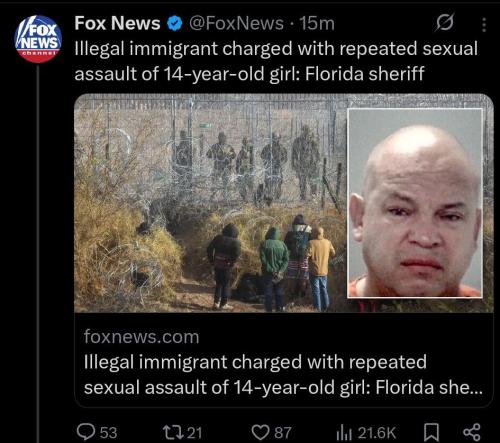Image resolution: width=500 pixels, height=443 pixels.
Task: Open the Fox News display name
Action: pos(117,23)
